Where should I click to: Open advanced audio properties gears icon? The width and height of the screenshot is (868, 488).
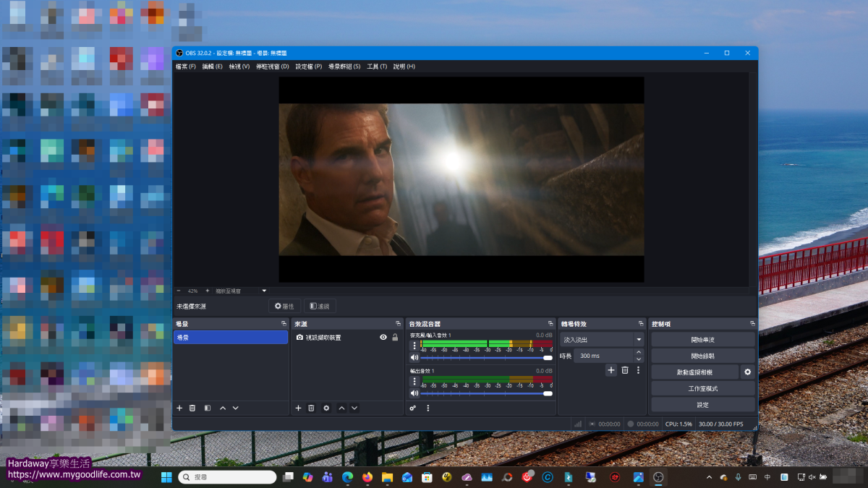pyautogui.click(x=413, y=408)
